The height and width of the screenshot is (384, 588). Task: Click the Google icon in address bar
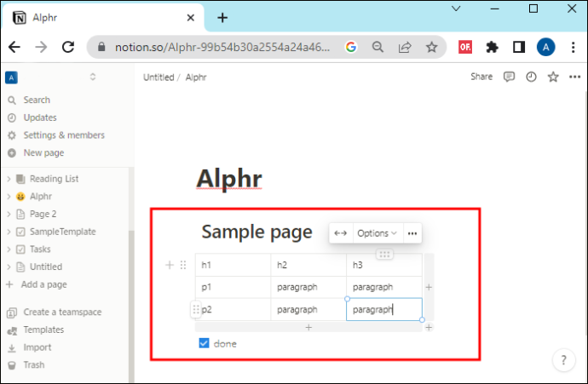(x=350, y=47)
